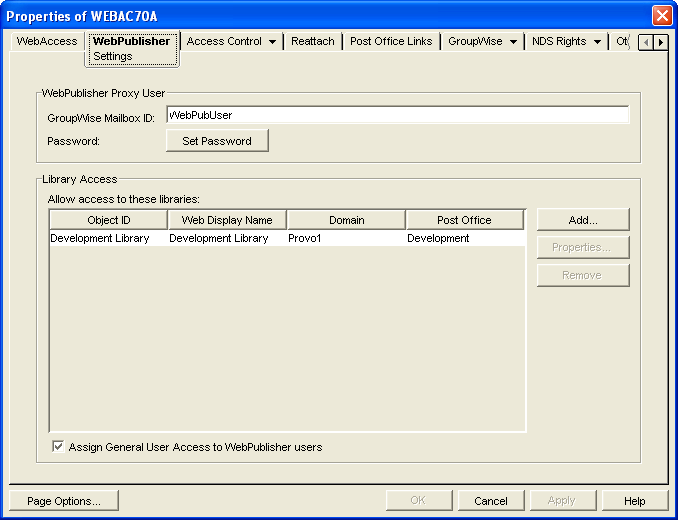The width and height of the screenshot is (678, 520).
Task: Sort by Web Display Name column
Action: pos(227,220)
